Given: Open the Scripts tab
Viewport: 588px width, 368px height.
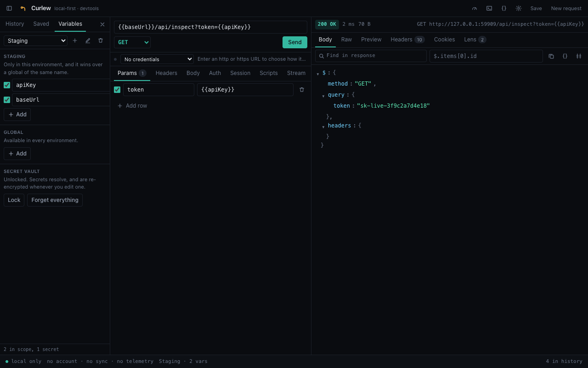Looking at the screenshot, I should click(x=269, y=73).
